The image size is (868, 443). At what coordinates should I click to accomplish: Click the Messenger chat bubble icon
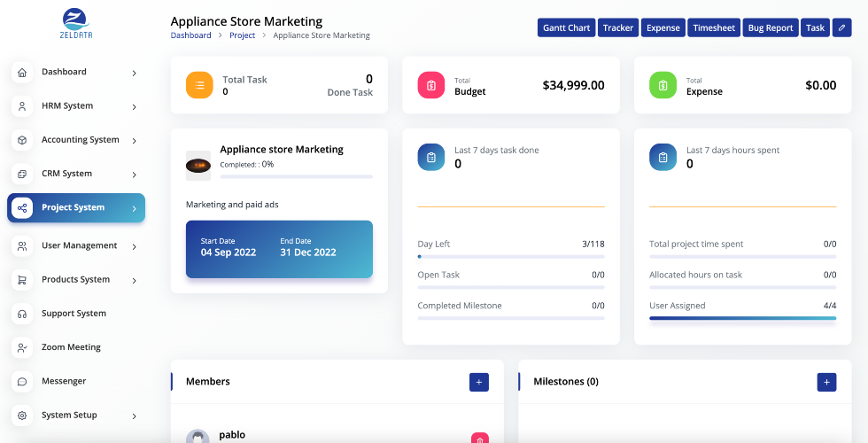[22, 382]
